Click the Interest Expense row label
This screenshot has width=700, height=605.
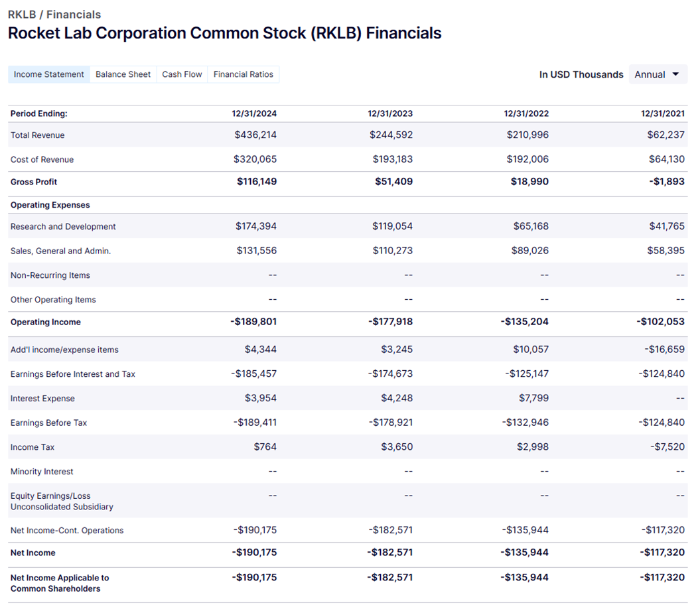click(x=42, y=399)
